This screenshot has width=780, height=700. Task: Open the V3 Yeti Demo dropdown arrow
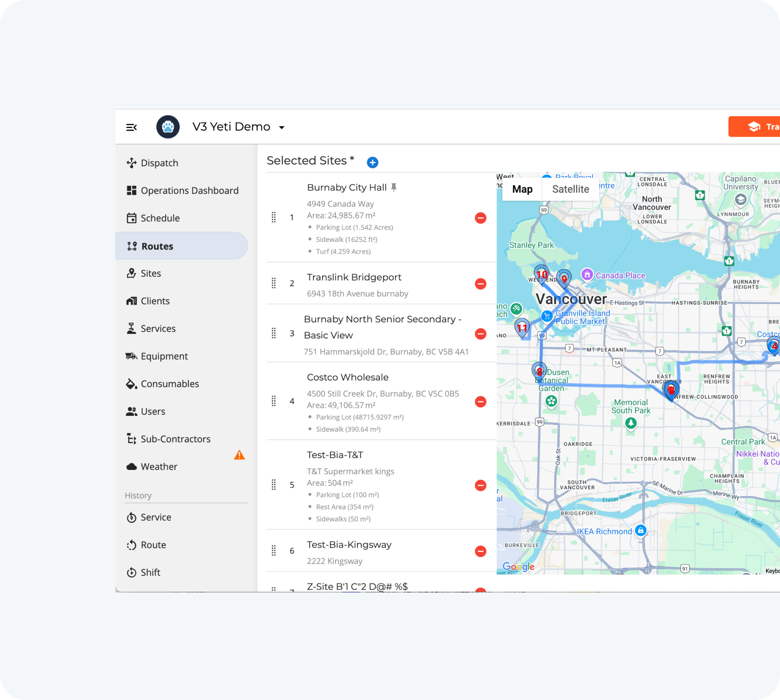coord(281,127)
